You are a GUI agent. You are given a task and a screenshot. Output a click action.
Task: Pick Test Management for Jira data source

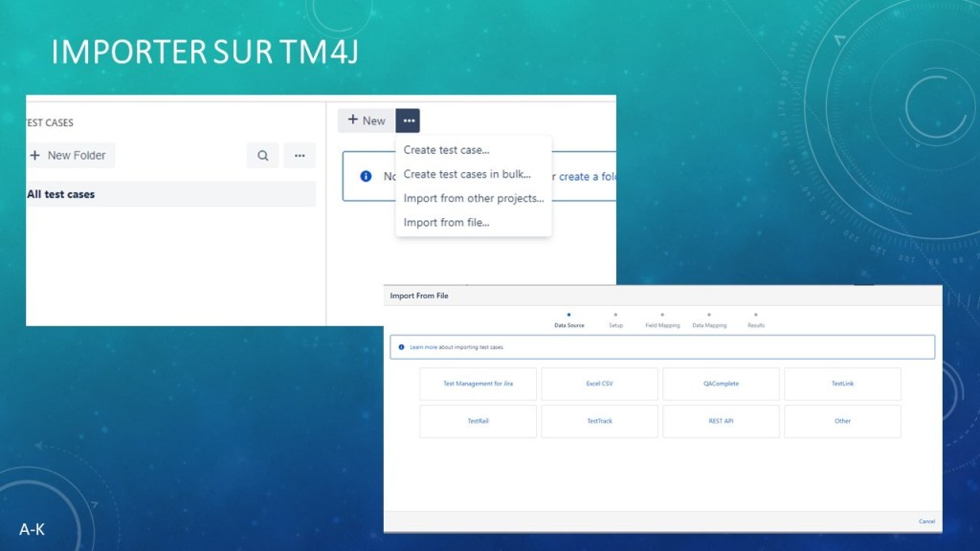tap(478, 384)
